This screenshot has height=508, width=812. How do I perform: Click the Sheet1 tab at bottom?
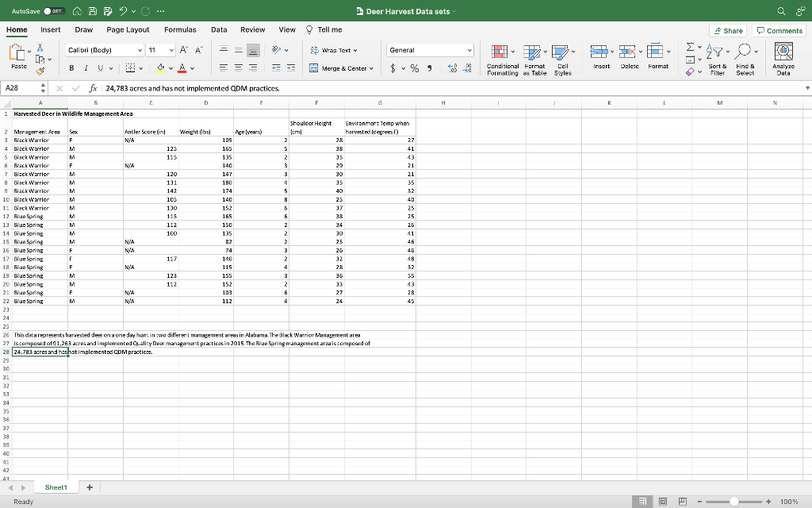55,487
